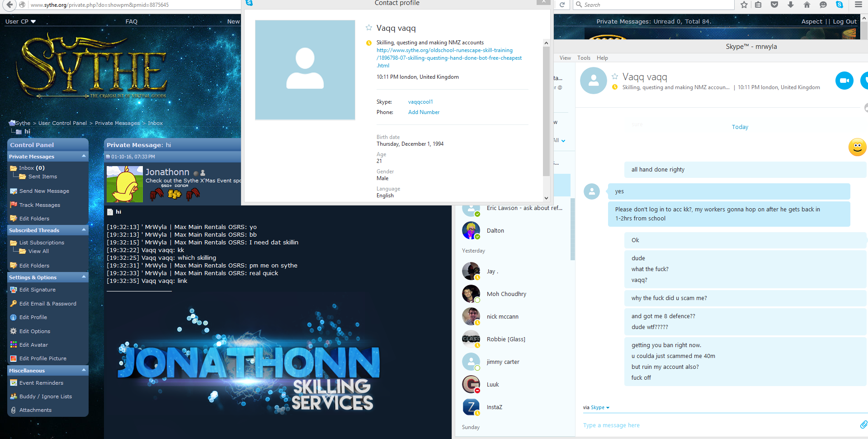The image size is (868, 439).
Task: Click the people icon beside Buddy / Ignore Lists
Action: (14, 396)
